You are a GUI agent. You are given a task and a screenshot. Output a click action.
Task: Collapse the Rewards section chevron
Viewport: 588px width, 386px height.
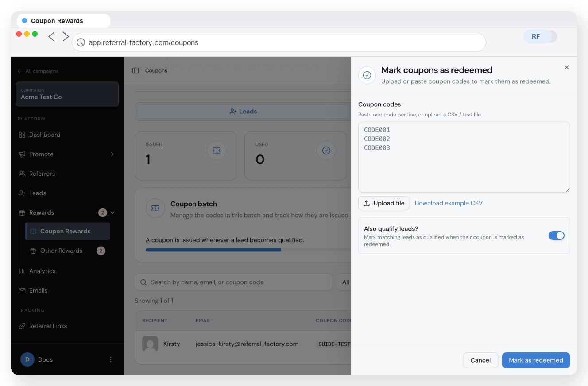coord(112,212)
